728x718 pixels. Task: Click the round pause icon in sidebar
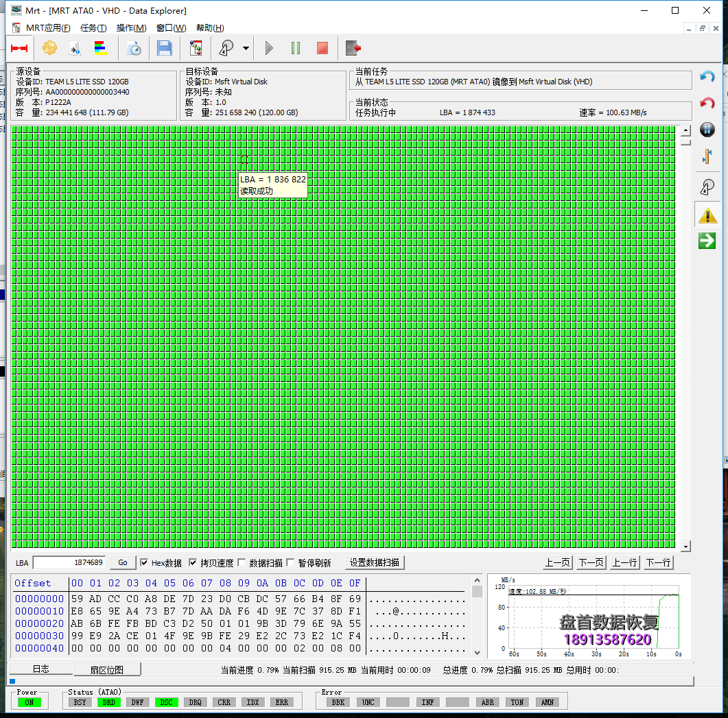pyautogui.click(x=707, y=130)
